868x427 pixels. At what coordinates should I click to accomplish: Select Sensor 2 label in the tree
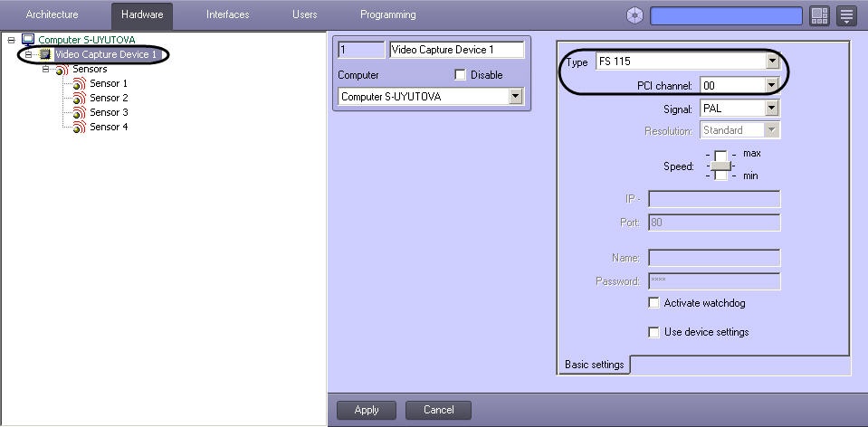(x=109, y=98)
